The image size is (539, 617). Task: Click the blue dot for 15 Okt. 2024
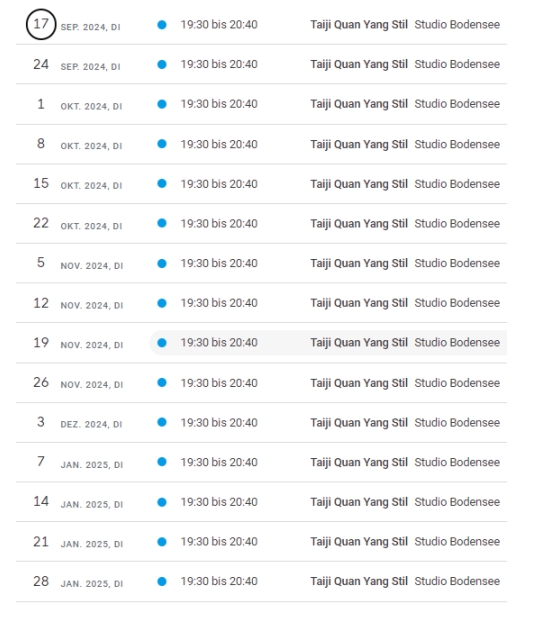tap(162, 184)
